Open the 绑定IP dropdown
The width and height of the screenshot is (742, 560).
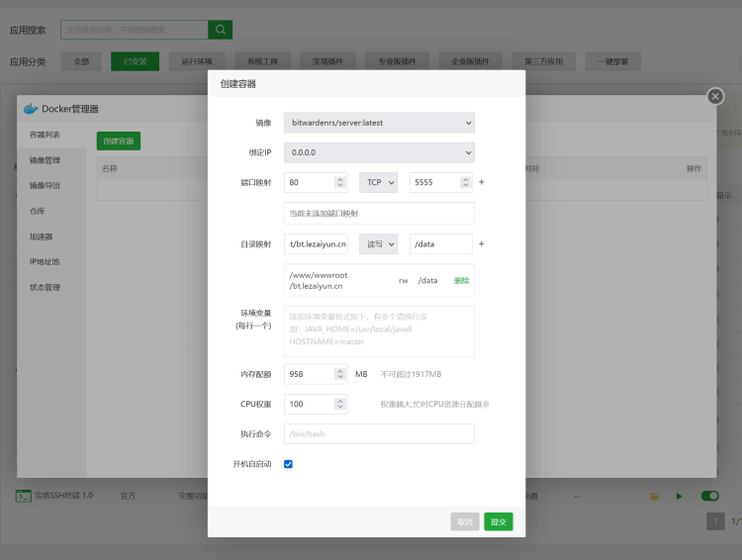[x=379, y=152]
